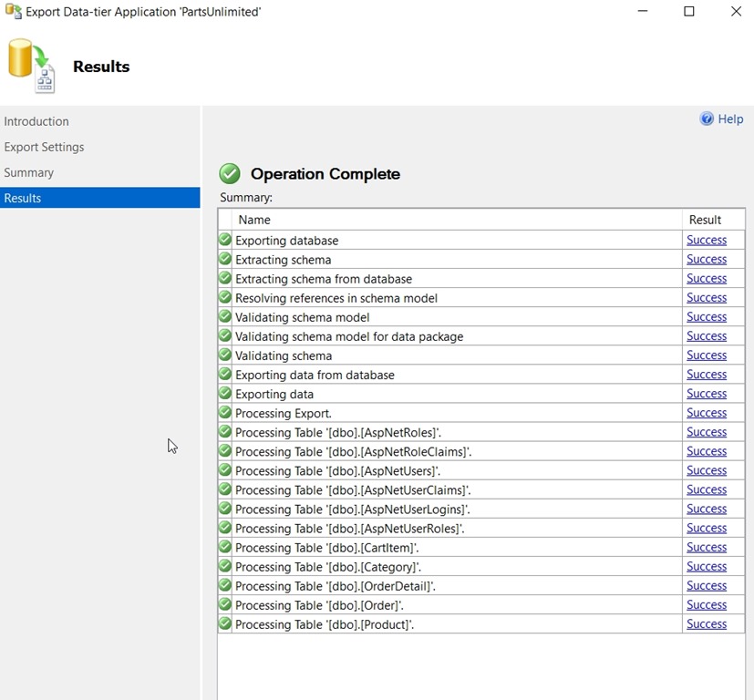Select the Resolving references in schema model row
The height and width of the screenshot is (700, 754).
(336, 298)
